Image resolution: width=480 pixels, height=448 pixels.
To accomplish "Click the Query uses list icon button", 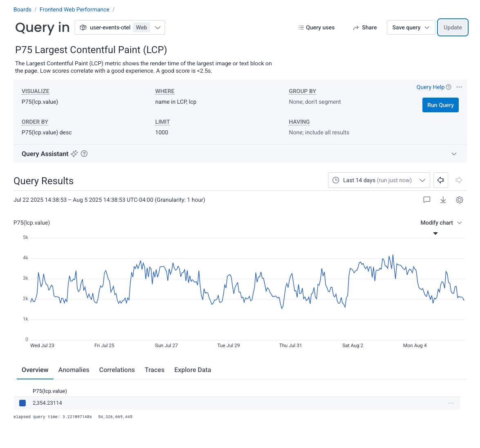I will 317,27.
